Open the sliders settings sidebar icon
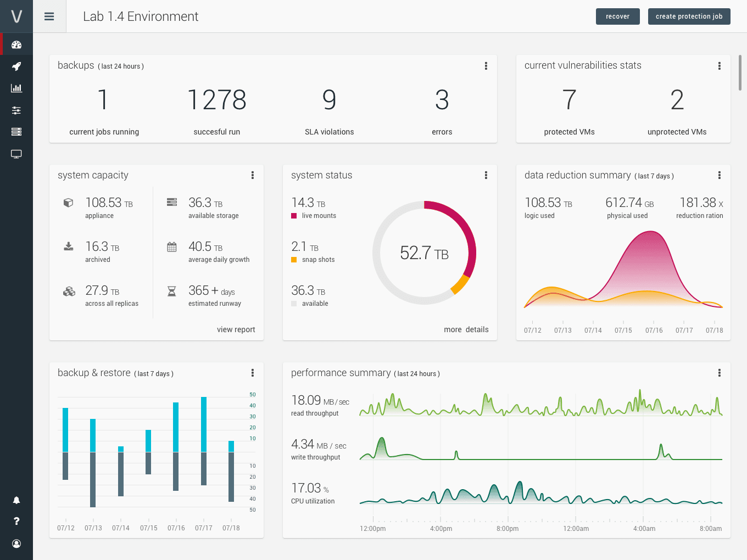Screen dimensions: 747x560 pyautogui.click(x=16, y=110)
